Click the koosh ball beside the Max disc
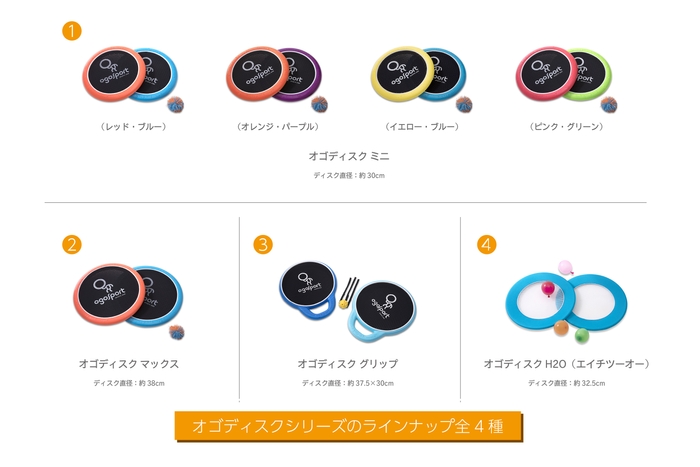This screenshot has width=700, height=467. 177,333
